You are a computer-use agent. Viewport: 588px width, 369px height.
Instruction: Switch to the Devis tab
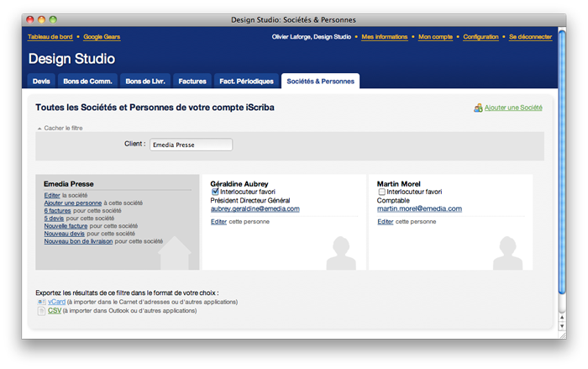41,82
